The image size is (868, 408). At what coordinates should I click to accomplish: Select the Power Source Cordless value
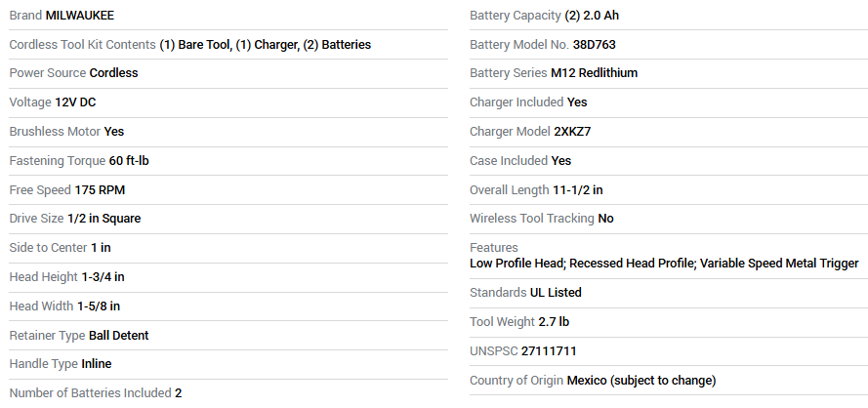point(113,73)
